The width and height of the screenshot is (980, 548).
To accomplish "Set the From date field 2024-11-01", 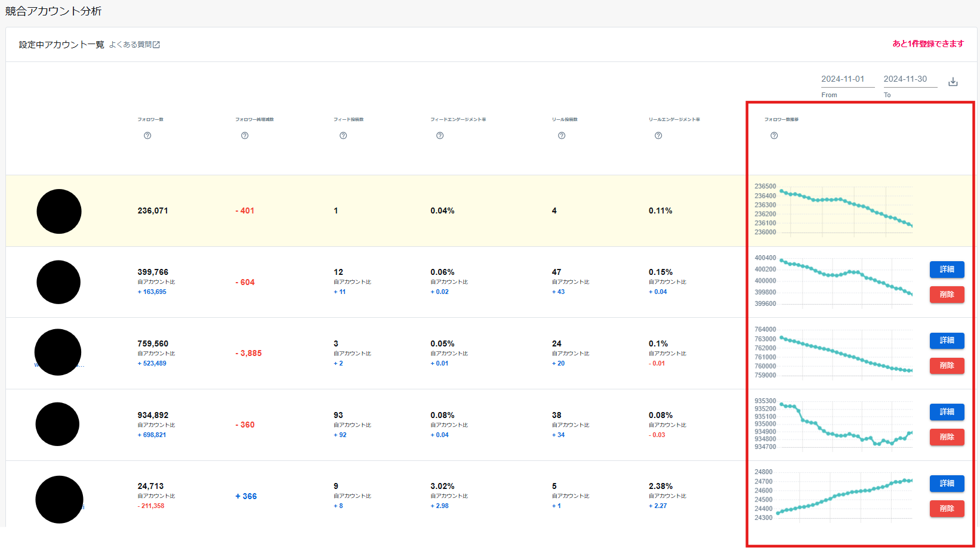I will pos(847,79).
